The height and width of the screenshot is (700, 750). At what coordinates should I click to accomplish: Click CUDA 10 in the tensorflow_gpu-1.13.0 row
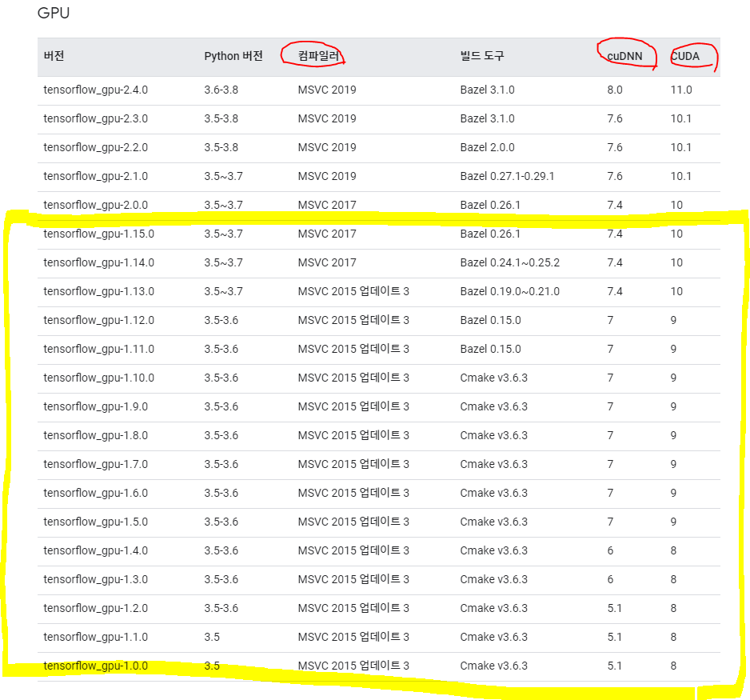(676, 291)
